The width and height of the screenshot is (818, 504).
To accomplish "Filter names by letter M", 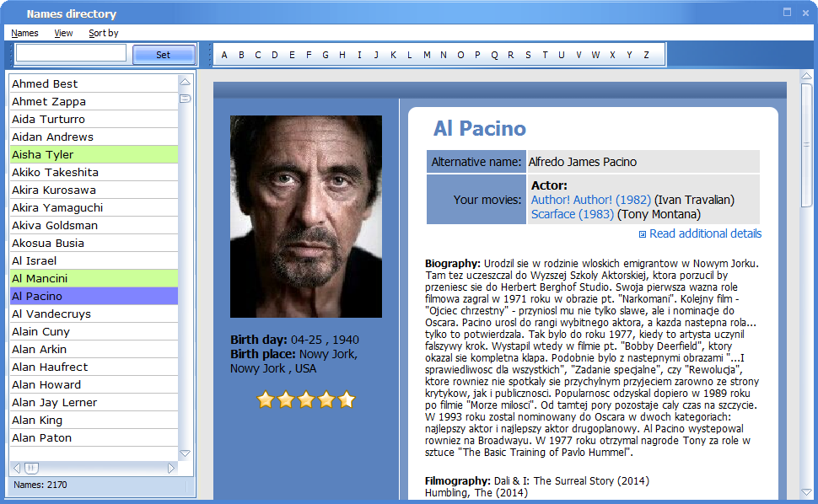I will 427,55.
